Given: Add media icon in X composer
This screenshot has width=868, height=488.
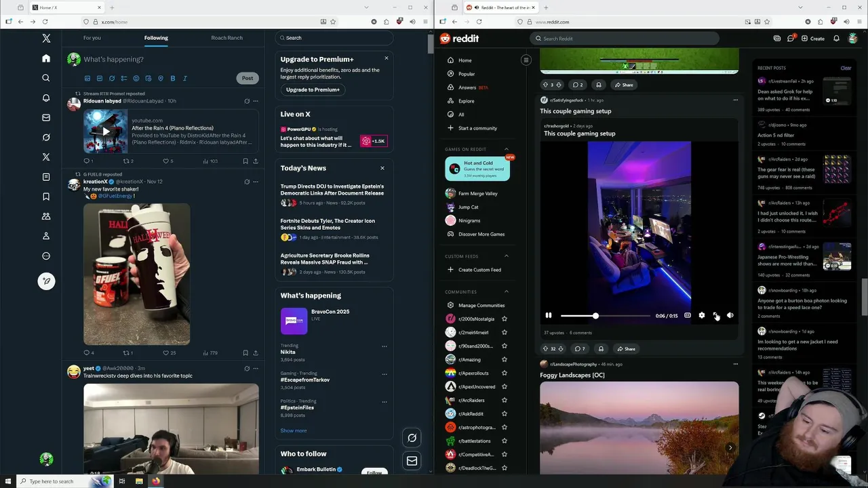Looking at the screenshot, I should pyautogui.click(x=87, y=79).
